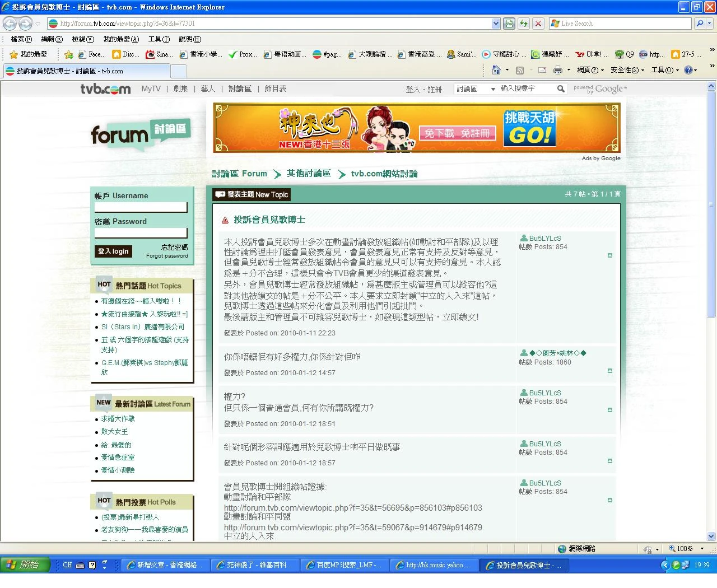Open the Home page icon in command bar
This screenshot has width=717, height=588.
[x=496, y=70]
